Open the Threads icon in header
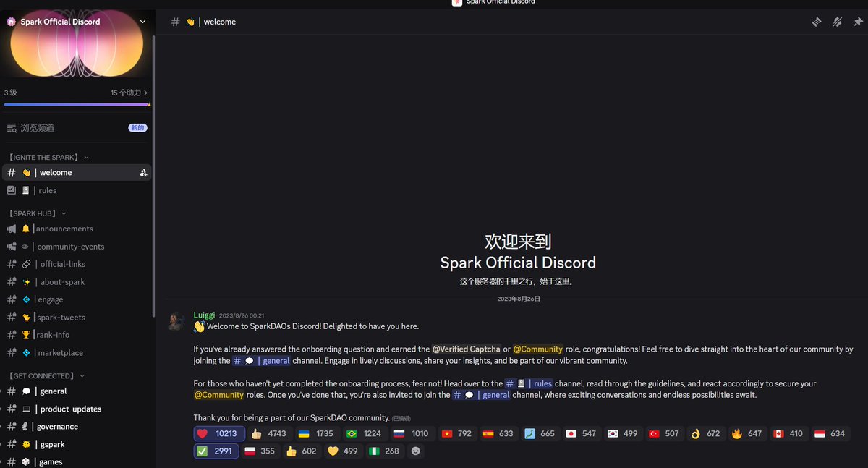The width and height of the screenshot is (868, 468). pos(817,22)
